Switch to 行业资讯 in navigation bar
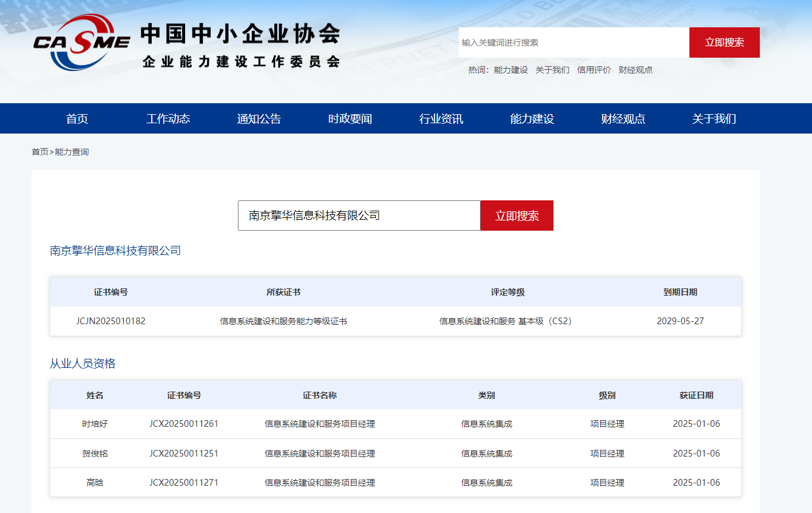 coord(441,119)
